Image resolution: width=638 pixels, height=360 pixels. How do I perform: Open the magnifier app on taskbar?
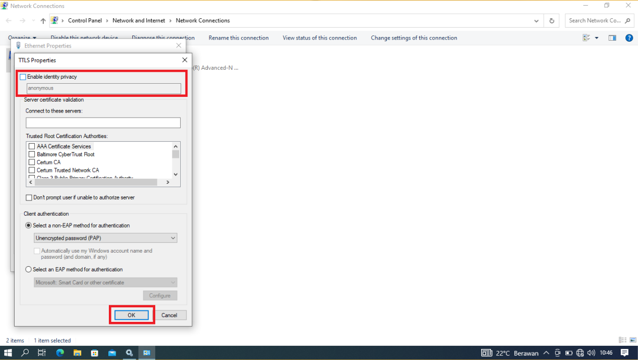click(129, 353)
